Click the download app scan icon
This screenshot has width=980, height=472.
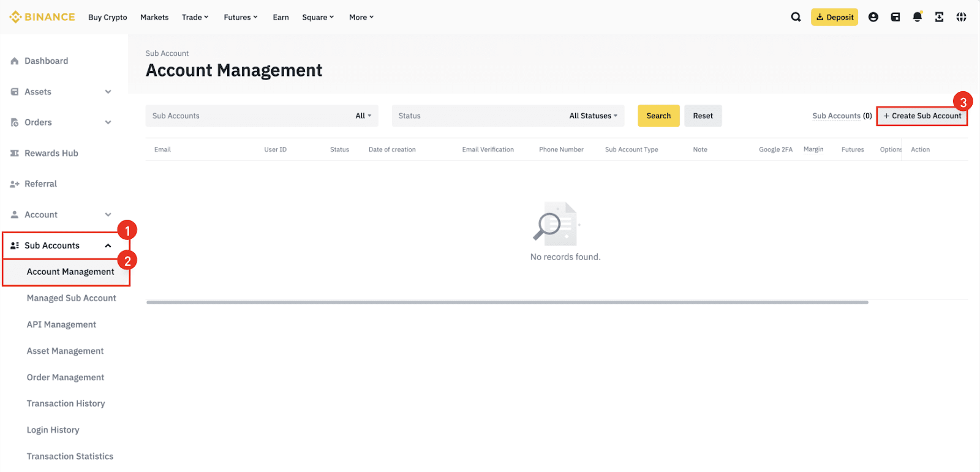(939, 17)
